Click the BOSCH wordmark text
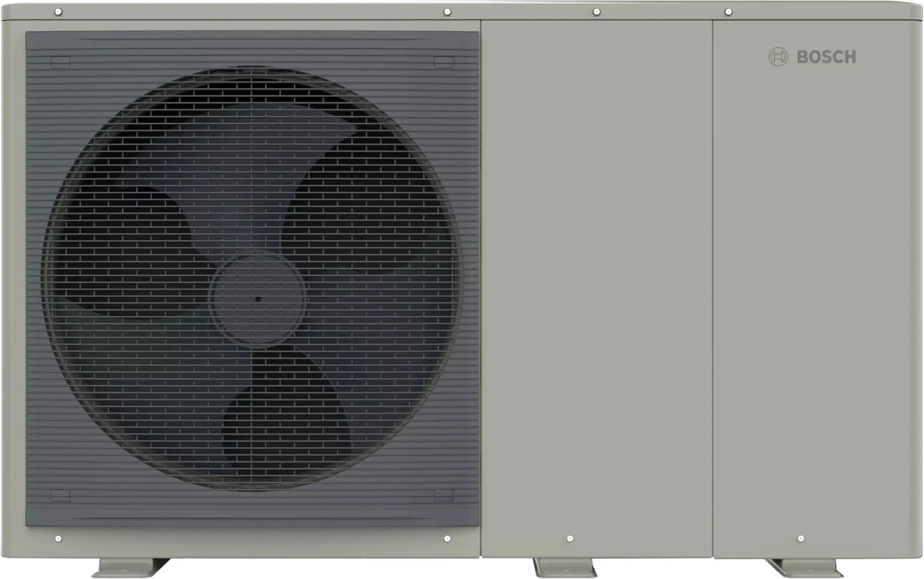Viewport: 924px width, 579px height. 826,57
